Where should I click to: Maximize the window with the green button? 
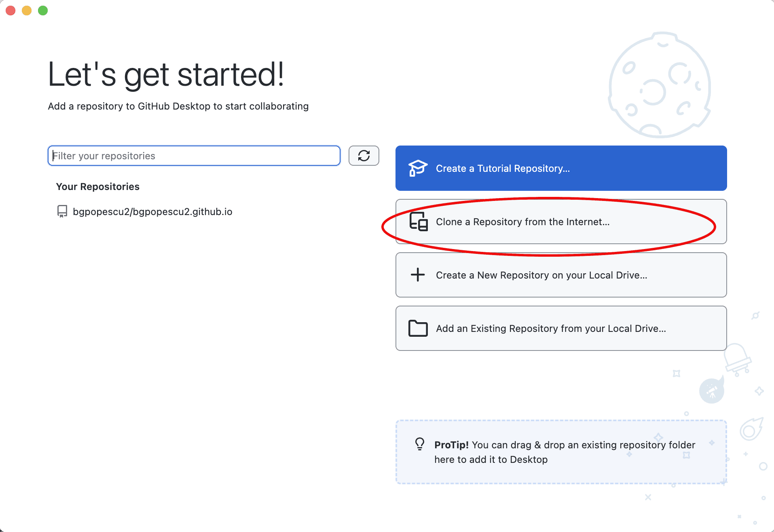tap(43, 11)
